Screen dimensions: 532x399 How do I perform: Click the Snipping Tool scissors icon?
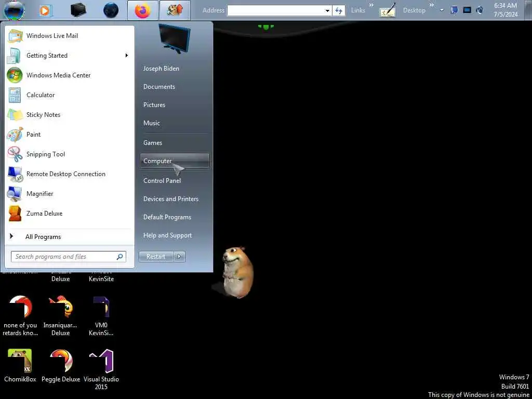coord(15,154)
